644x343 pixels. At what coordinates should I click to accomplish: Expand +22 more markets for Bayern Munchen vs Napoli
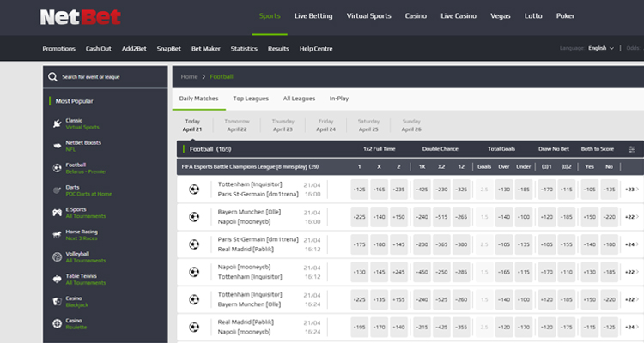click(632, 217)
